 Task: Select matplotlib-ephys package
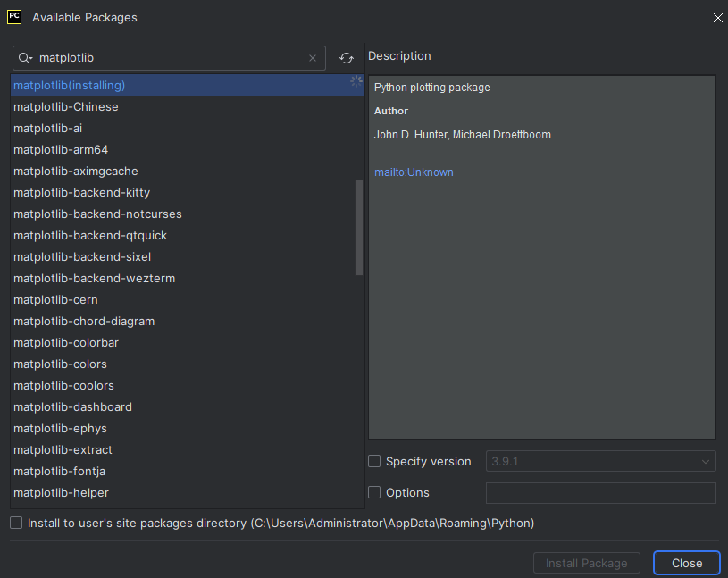[187, 429]
